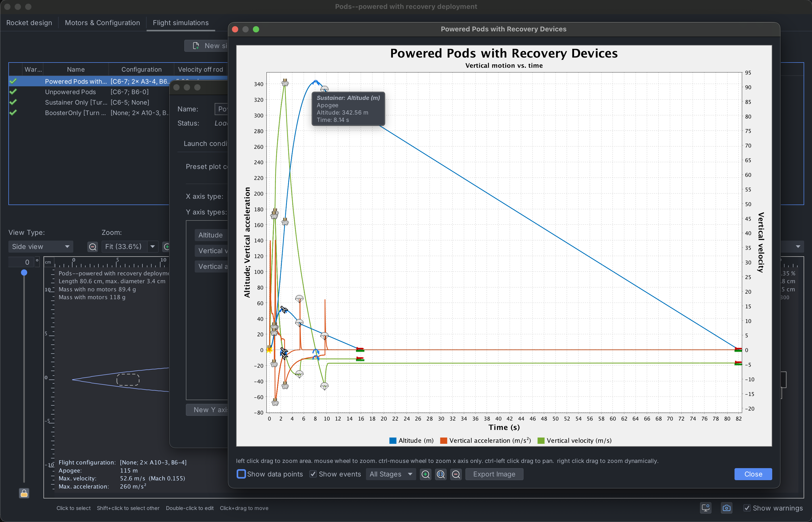
Task: Select the Unpowered Pods simulation row
Action: (71, 92)
